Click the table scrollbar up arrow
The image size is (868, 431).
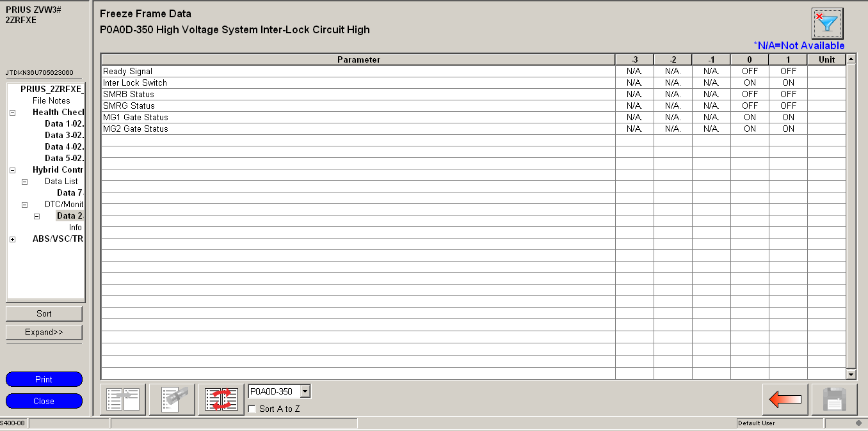pyautogui.click(x=851, y=59)
